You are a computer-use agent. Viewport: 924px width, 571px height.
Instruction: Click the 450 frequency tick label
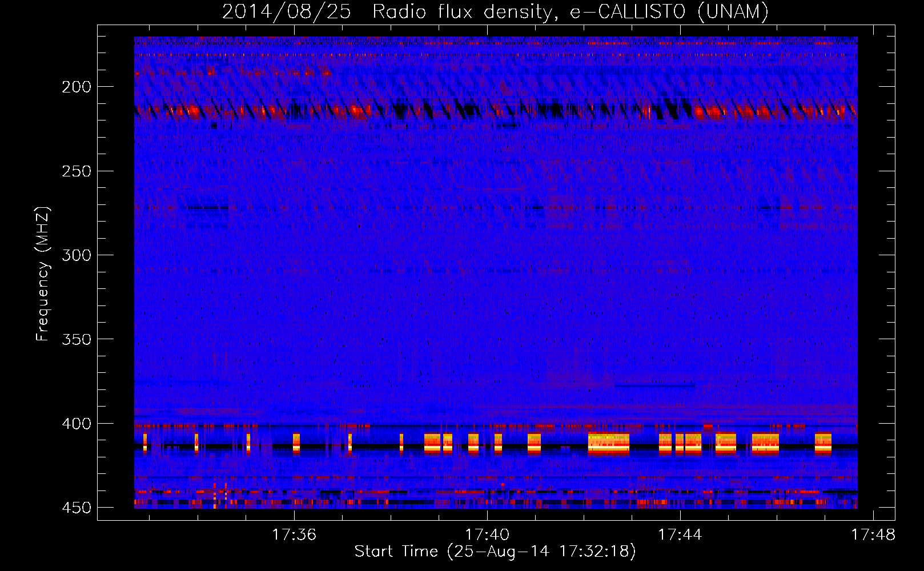pos(77,508)
